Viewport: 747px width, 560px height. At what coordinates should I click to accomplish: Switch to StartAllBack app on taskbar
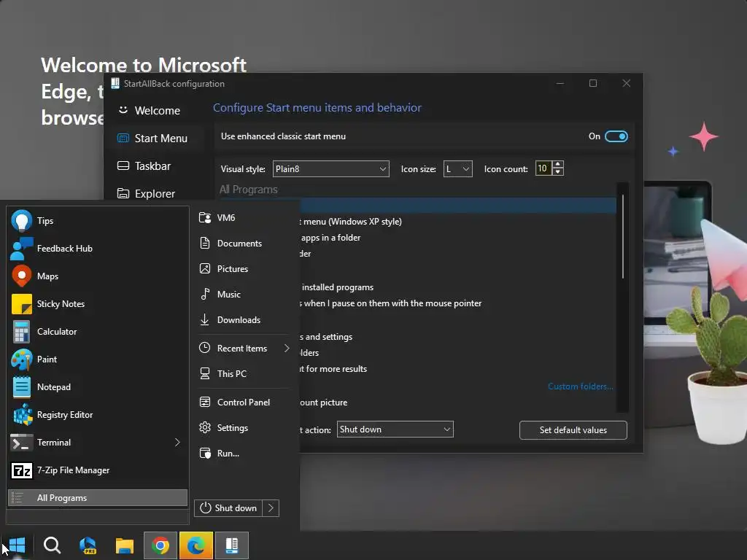(231, 545)
